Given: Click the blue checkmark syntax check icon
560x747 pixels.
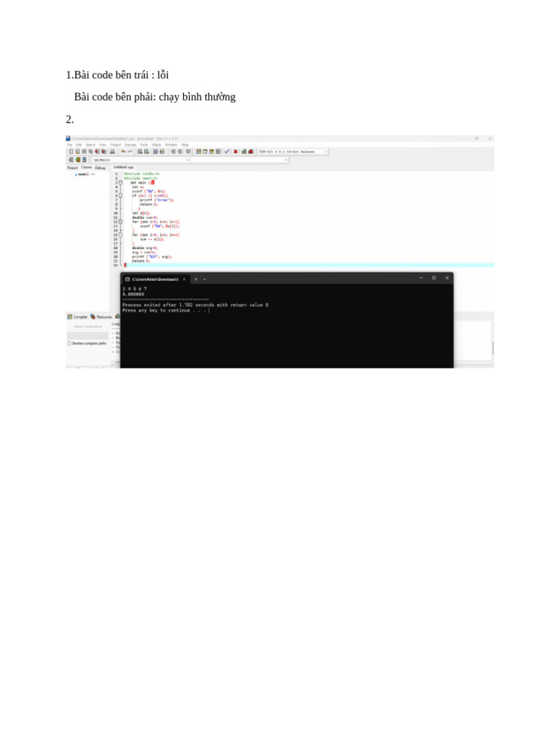Looking at the screenshot, I should tap(227, 152).
